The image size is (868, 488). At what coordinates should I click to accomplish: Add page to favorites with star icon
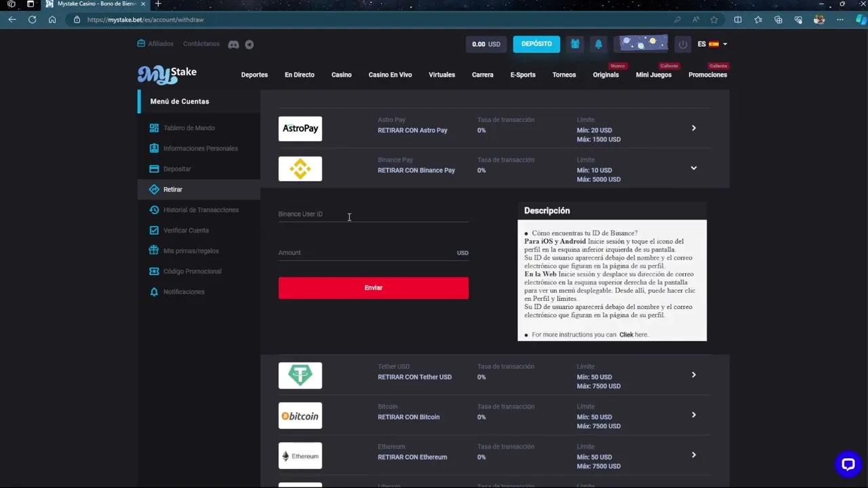click(714, 20)
